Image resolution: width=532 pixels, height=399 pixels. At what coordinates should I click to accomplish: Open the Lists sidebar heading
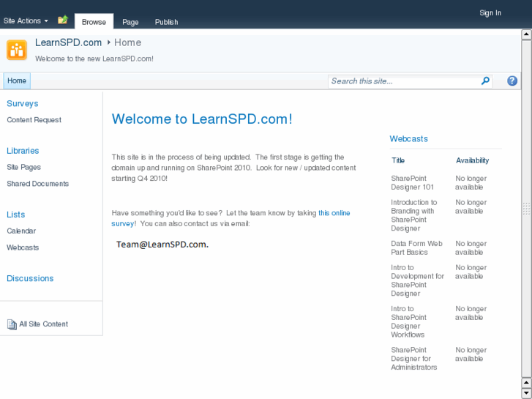[16, 215]
